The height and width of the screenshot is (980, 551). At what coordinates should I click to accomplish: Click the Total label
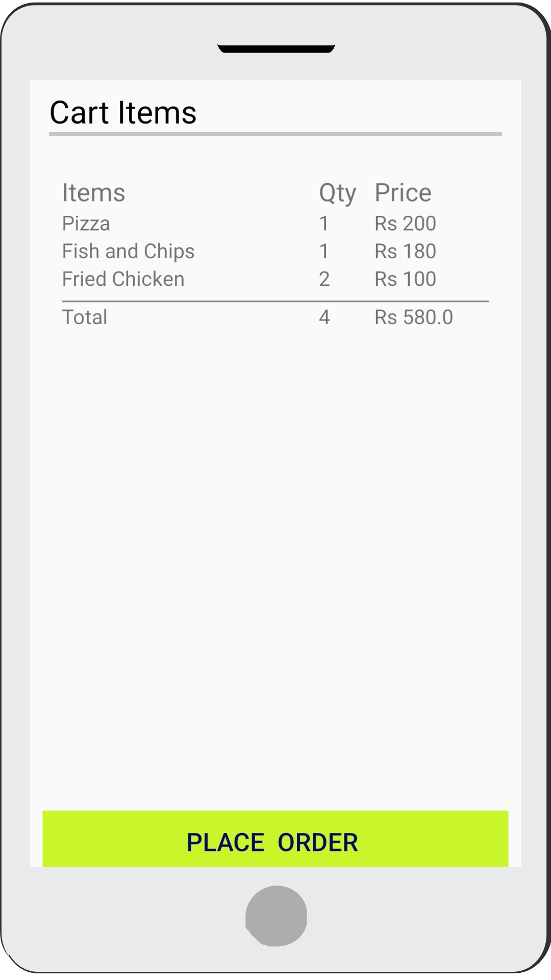(x=85, y=317)
